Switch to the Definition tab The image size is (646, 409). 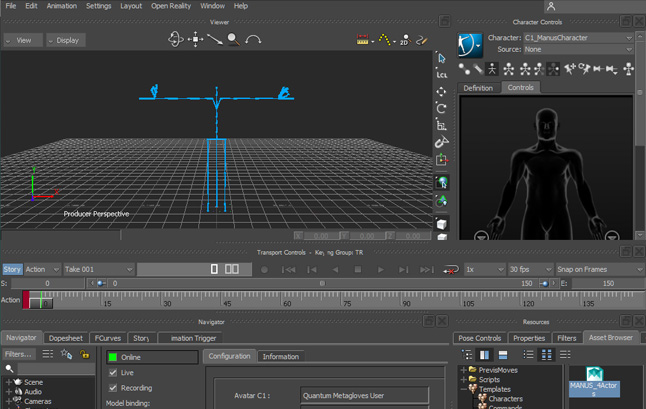pos(478,88)
